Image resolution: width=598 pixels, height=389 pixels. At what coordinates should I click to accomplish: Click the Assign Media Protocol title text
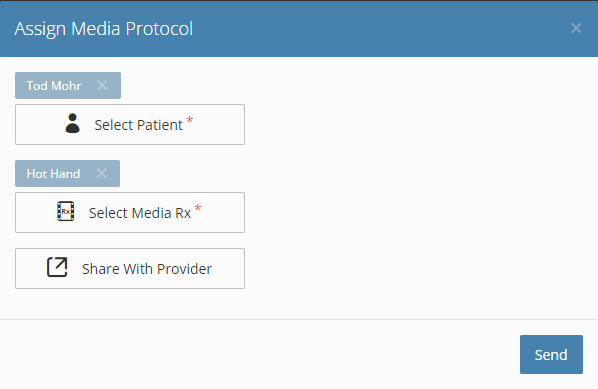pos(104,29)
